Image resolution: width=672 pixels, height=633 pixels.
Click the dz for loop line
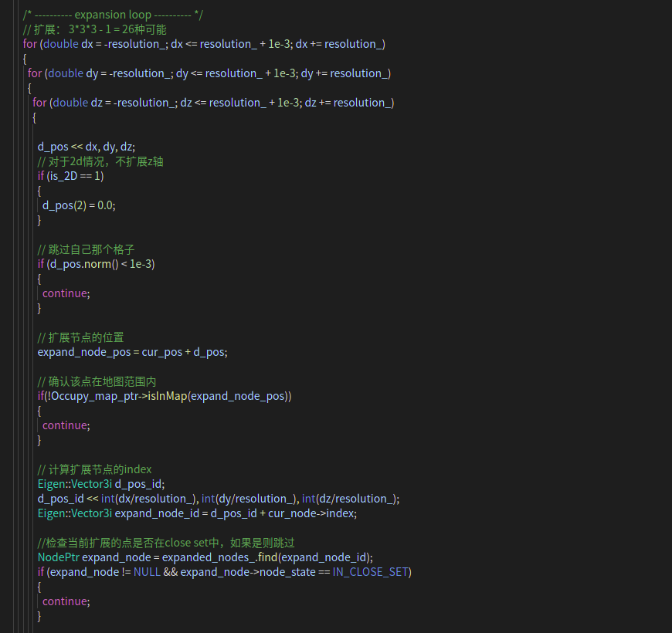(x=213, y=103)
